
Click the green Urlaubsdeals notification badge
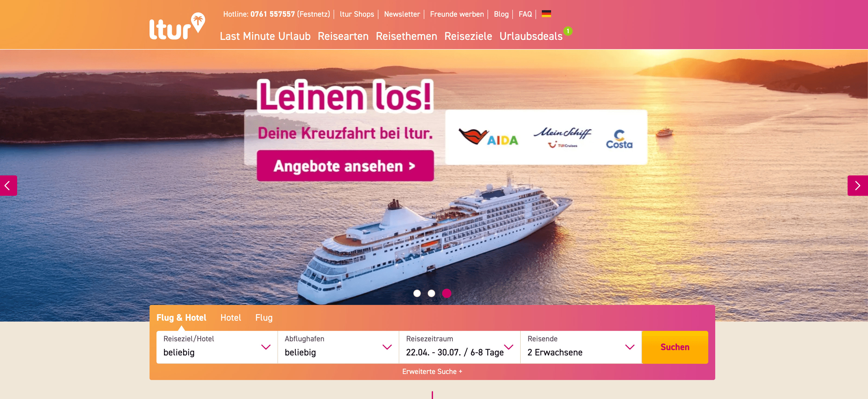pyautogui.click(x=568, y=31)
